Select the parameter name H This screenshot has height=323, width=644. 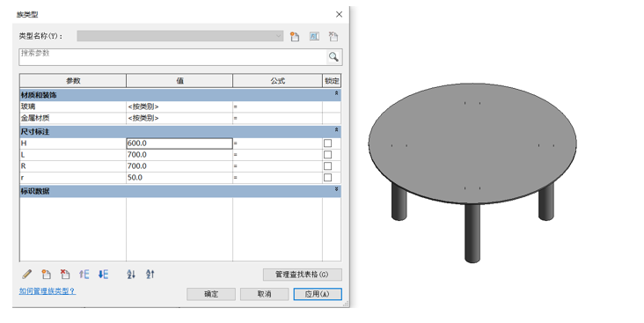(73, 143)
